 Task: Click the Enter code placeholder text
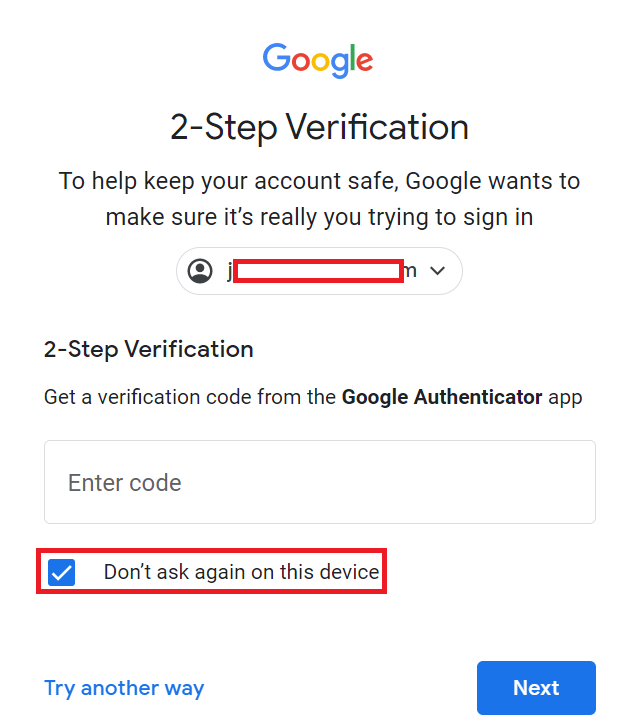[x=124, y=483]
